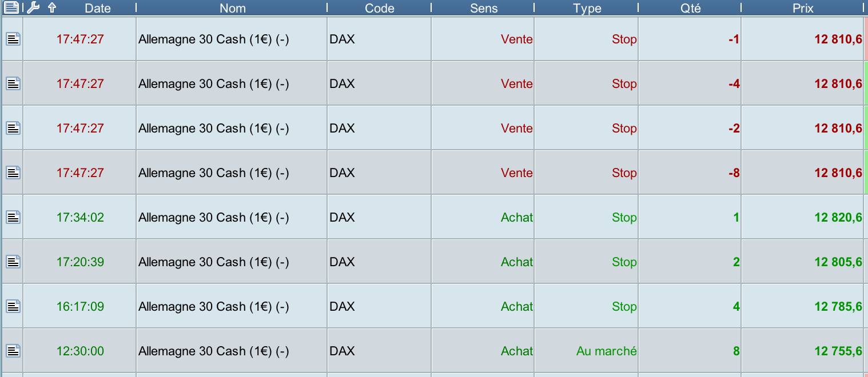Click the Type column header

(587, 8)
